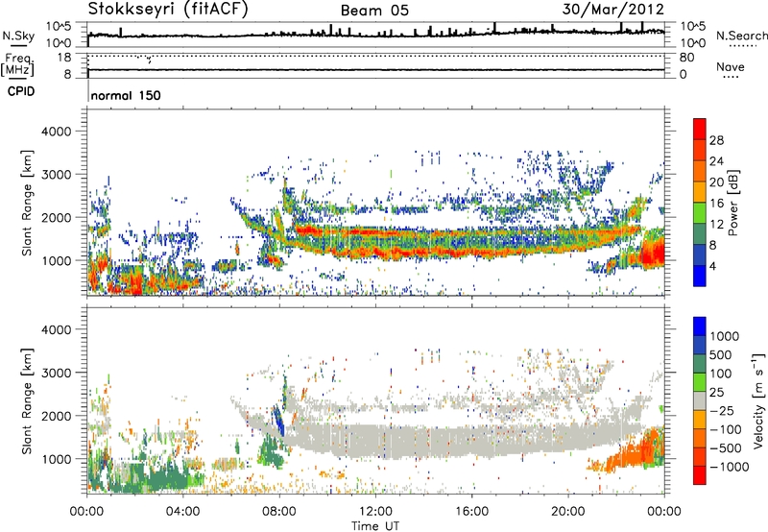768x532 pixels.
Task: Click the 20:00 time axis tick label
Action: point(567,512)
